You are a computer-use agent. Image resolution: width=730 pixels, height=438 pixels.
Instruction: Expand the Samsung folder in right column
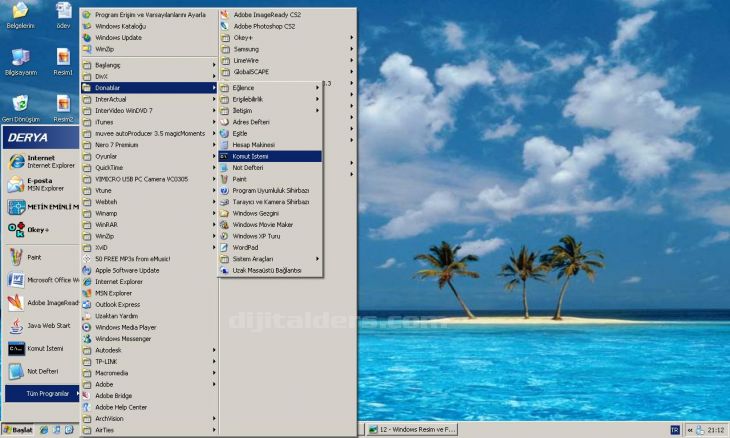tap(287, 49)
